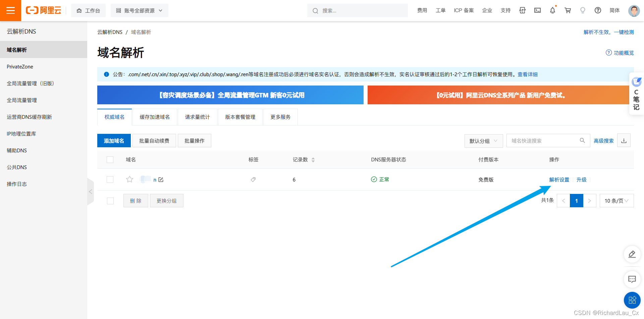Image resolution: width=644 pixels, height=319 pixels.
Task: Collapse the sidebar with the arrow handle
Action: tap(90, 192)
